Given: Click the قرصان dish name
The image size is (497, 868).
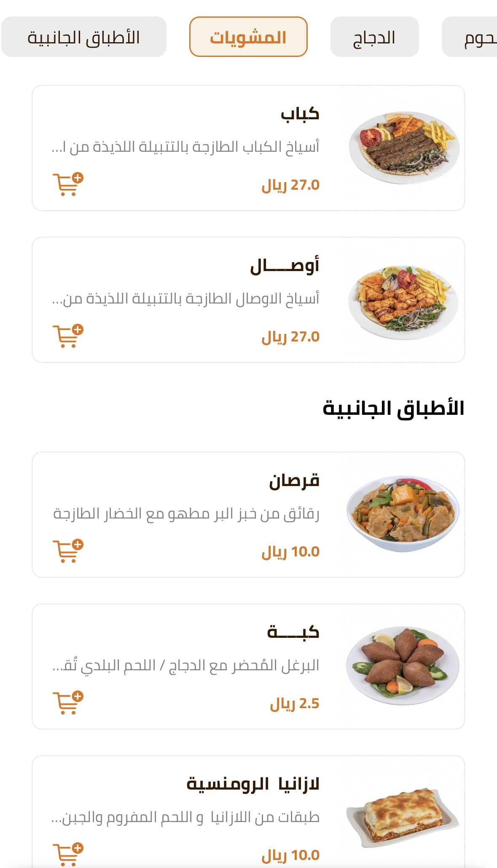Looking at the screenshot, I should (x=294, y=481).
